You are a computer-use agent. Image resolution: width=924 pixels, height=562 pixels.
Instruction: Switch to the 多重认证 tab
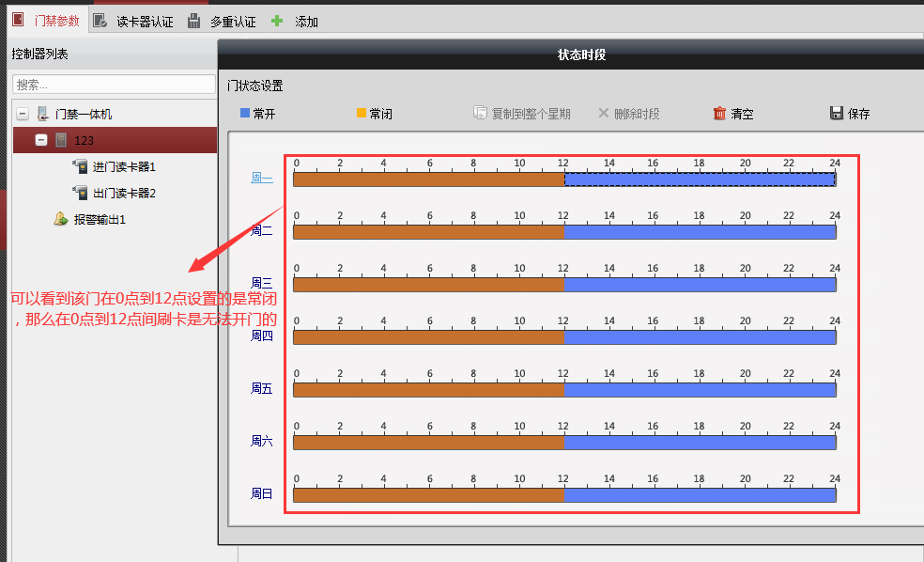coord(222,21)
